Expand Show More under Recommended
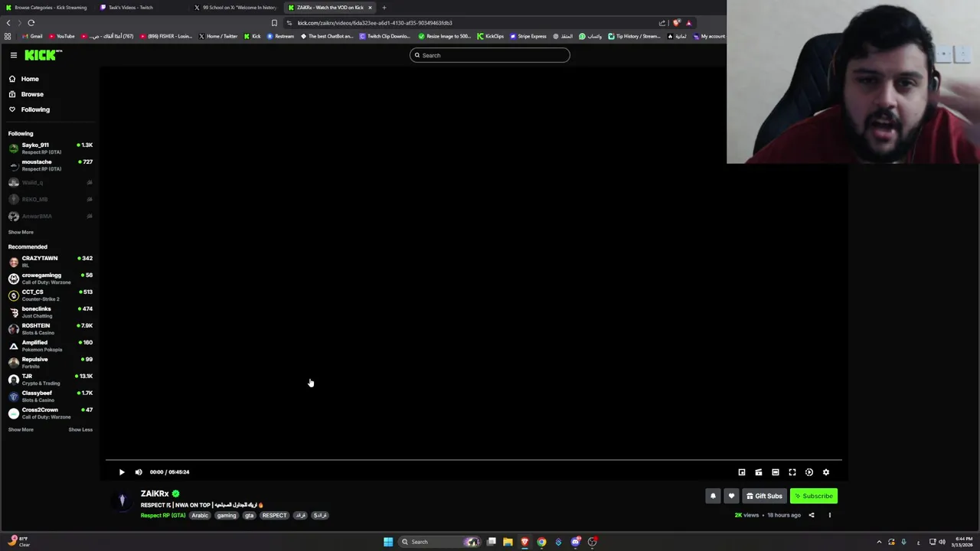The image size is (980, 551). click(21, 429)
